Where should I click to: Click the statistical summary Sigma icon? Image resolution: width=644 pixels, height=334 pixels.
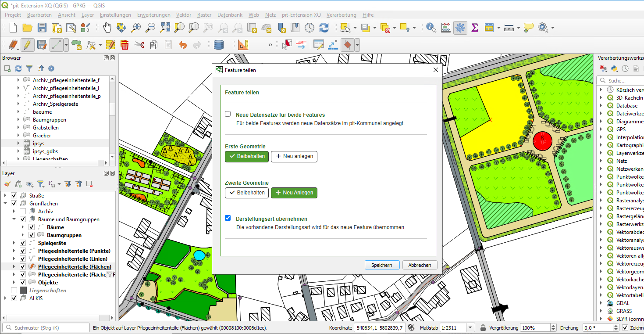pos(474,28)
